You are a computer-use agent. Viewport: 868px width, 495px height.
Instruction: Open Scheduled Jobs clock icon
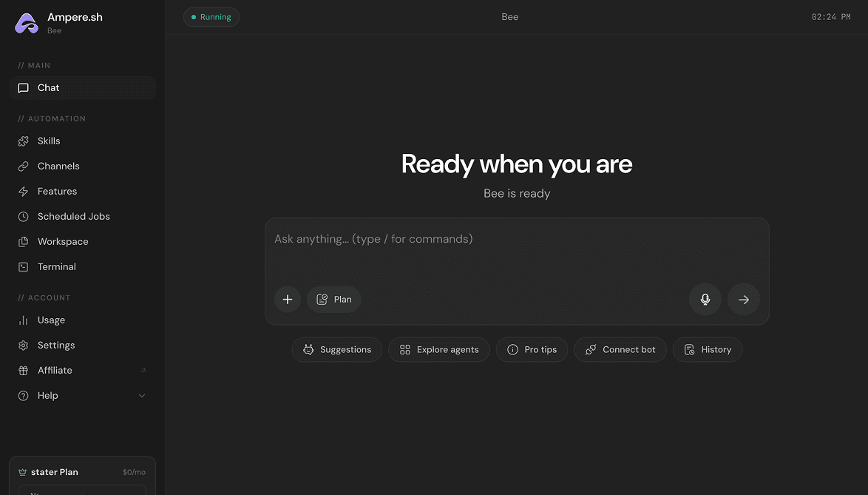(24, 217)
